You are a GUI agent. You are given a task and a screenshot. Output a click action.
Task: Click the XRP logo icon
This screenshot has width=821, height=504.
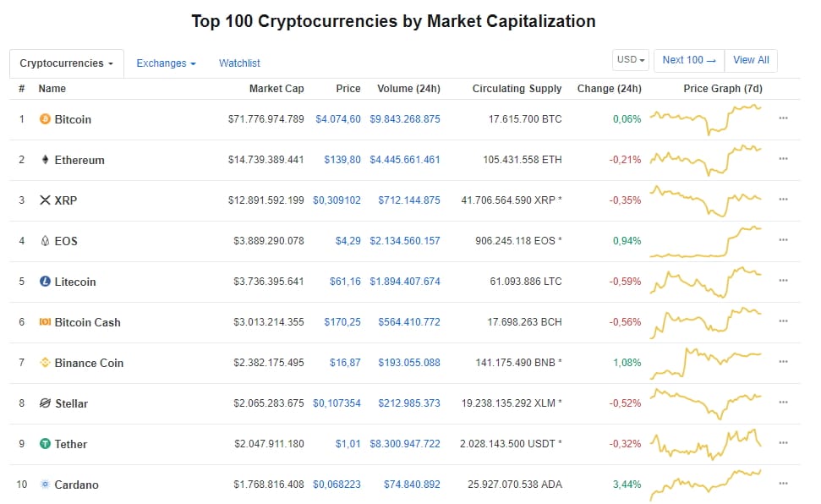[45, 200]
